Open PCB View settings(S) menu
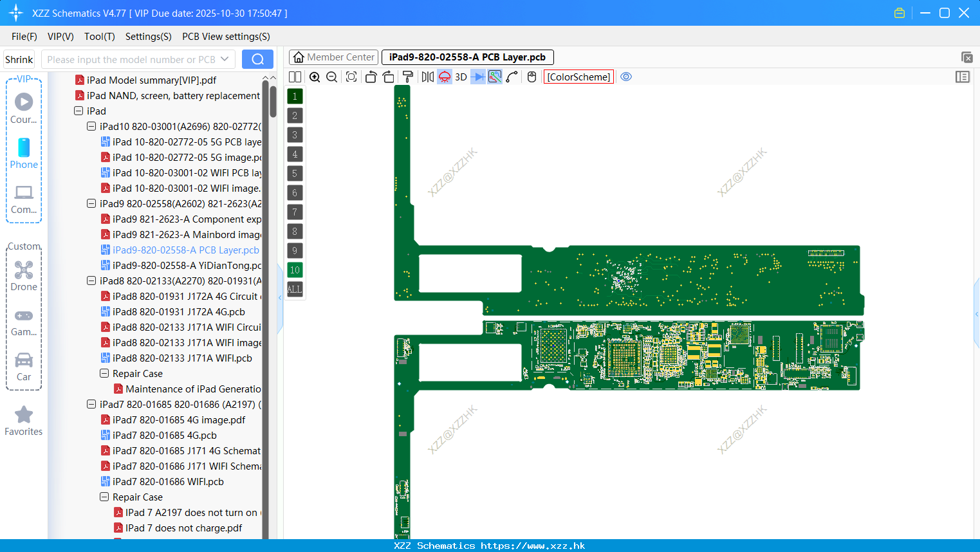The height and width of the screenshot is (552, 980). (x=226, y=37)
